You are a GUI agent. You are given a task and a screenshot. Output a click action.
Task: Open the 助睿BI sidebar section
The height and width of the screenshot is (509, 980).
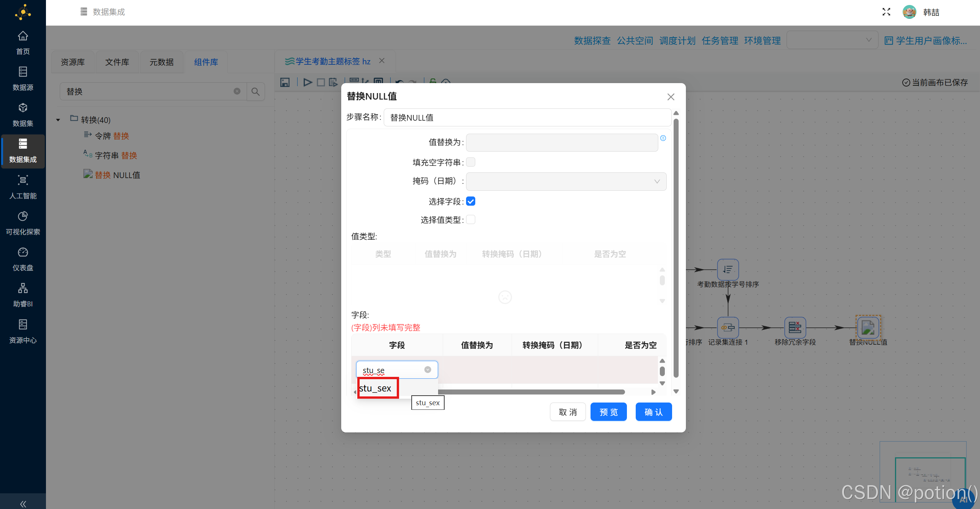point(23,295)
